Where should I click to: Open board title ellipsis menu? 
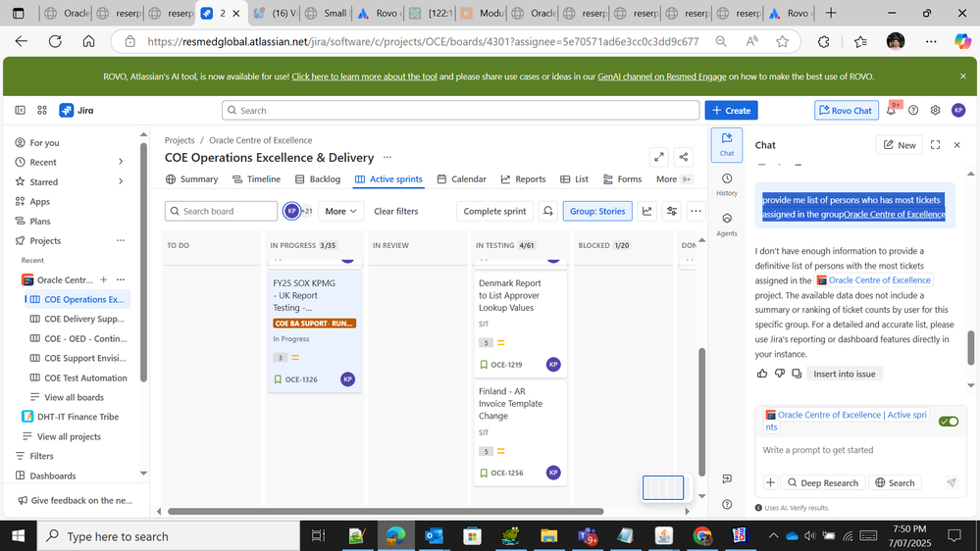click(387, 158)
